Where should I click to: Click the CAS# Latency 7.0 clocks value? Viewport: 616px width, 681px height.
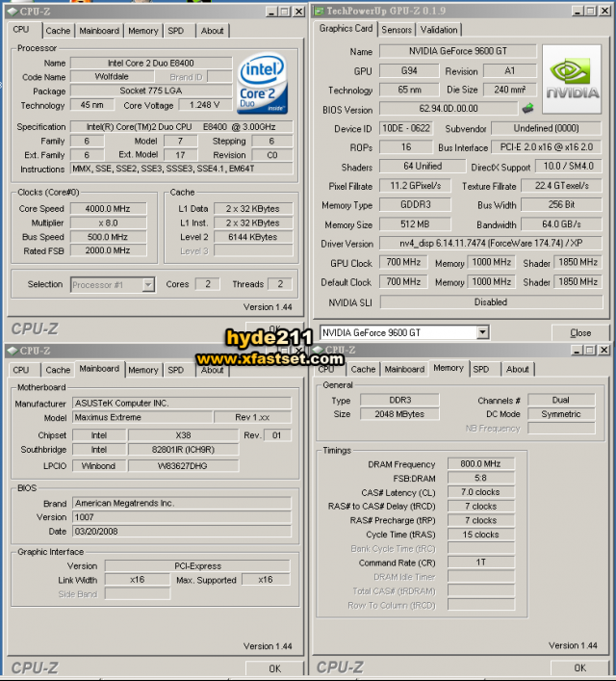coord(480,492)
